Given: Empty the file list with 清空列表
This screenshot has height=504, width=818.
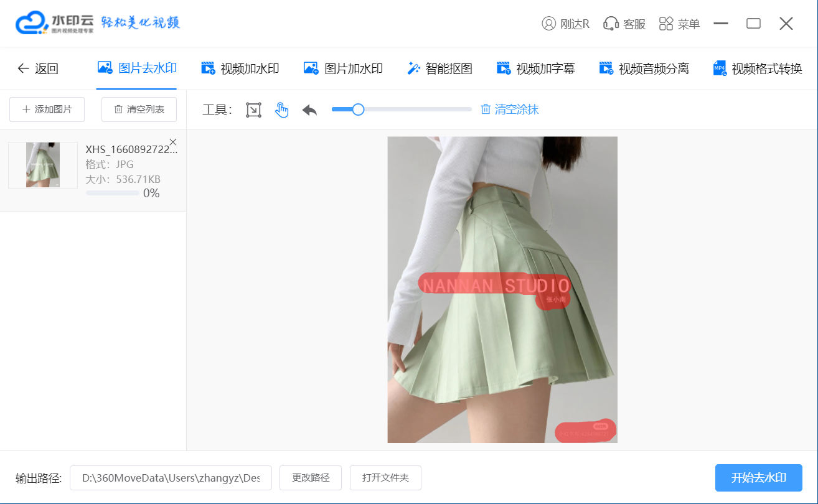Looking at the screenshot, I should pyautogui.click(x=139, y=110).
